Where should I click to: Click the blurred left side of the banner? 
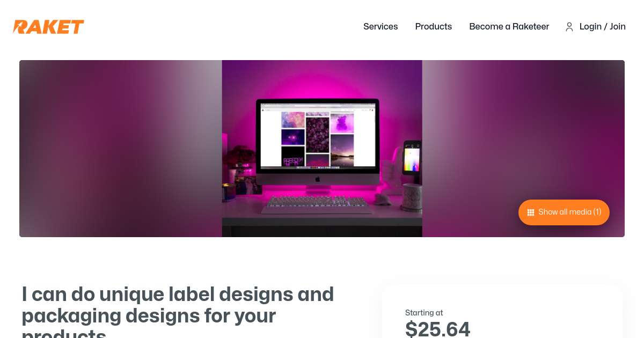coord(121,149)
